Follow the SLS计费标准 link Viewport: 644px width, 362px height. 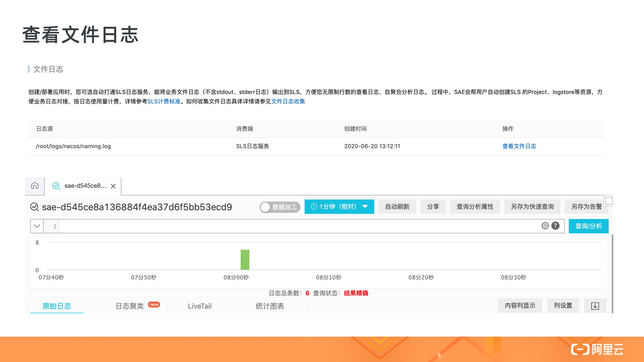(x=164, y=102)
